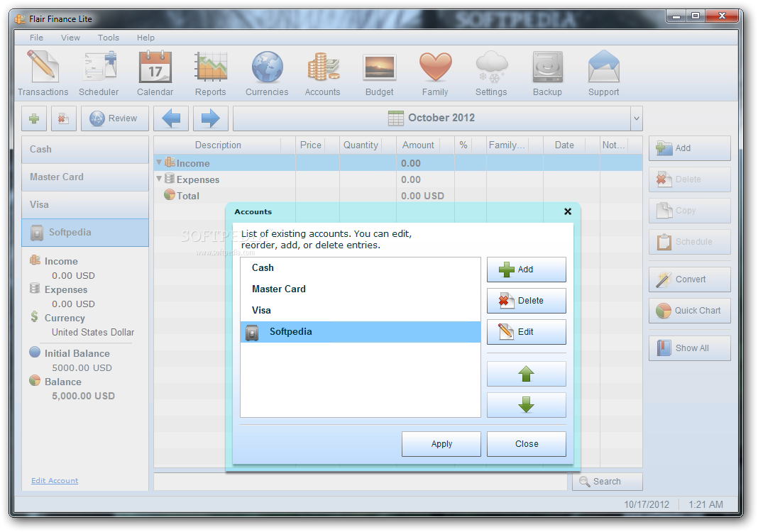Select the Total row in the table
This screenshot has height=532, width=758.
point(398,196)
